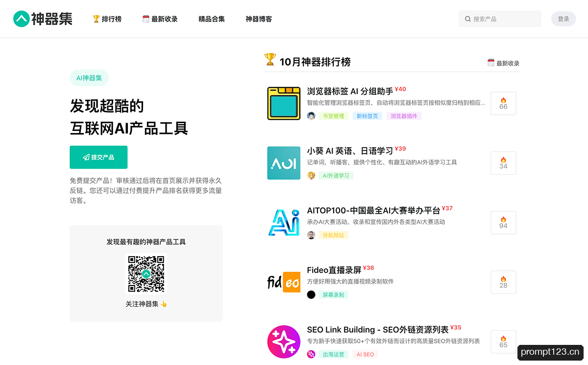Click the author avatar beside 书签管理 tag
The width and height of the screenshot is (588, 365).
click(311, 116)
